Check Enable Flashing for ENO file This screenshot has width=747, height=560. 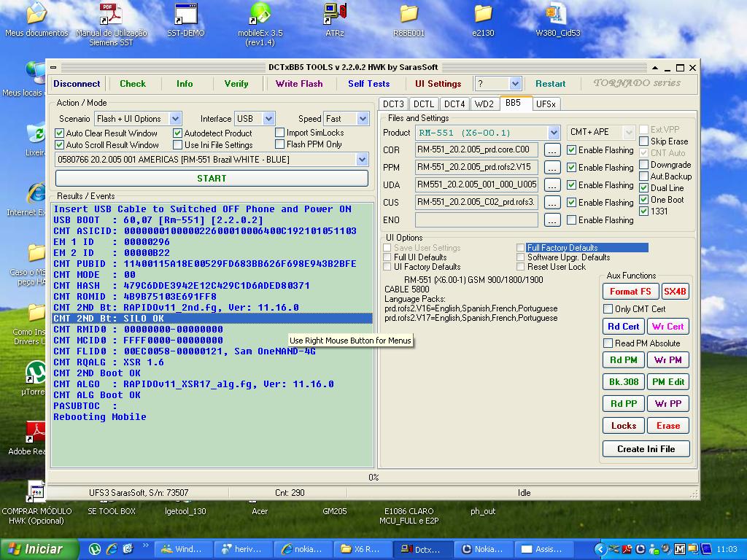click(x=572, y=220)
